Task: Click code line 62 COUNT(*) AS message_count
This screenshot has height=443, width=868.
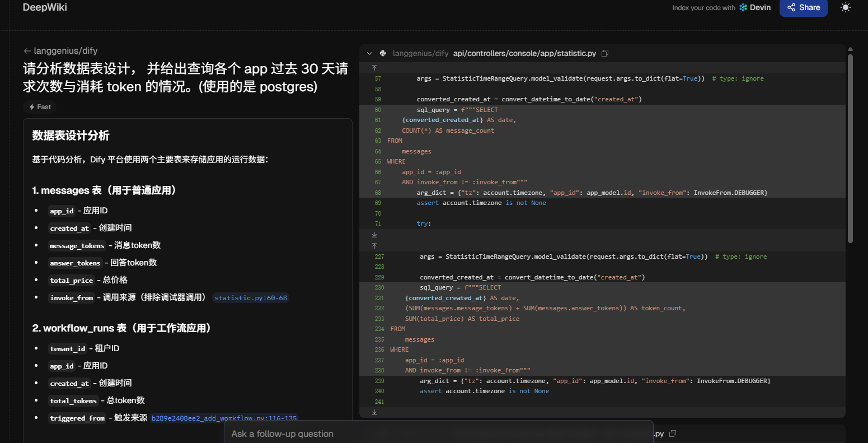Action: 448,130
